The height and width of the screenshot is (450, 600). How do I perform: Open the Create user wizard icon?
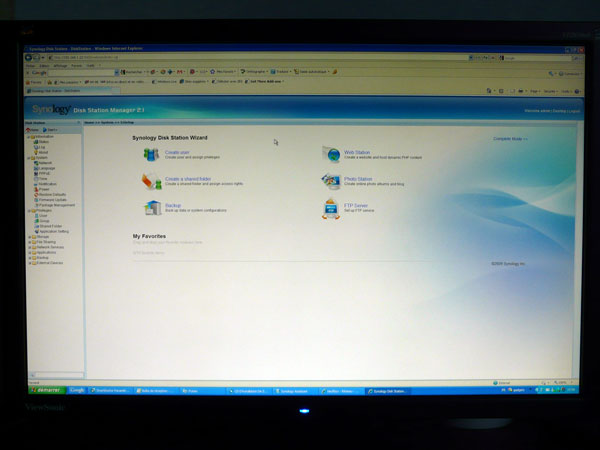[x=151, y=155]
